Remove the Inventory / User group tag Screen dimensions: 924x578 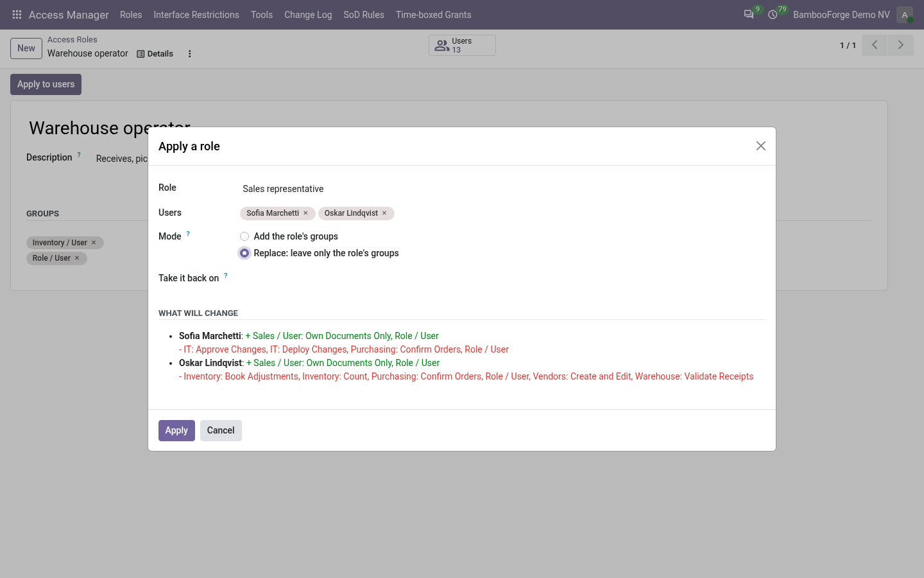pyautogui.click(x=94, y=243)
